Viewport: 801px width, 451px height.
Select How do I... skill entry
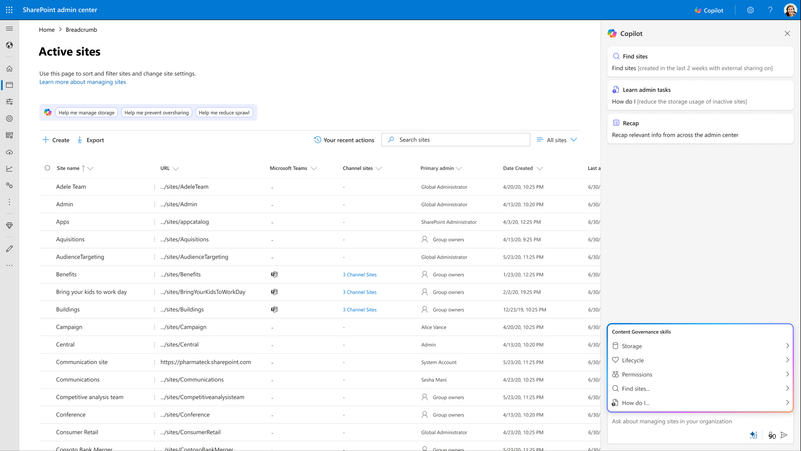click(x=700, y=403)
